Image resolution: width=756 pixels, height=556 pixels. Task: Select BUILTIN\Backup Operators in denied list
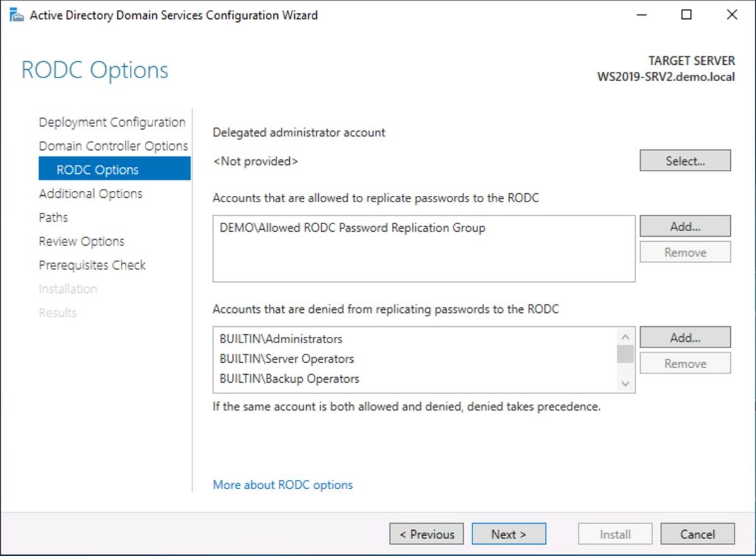click(x=289, y=379)
